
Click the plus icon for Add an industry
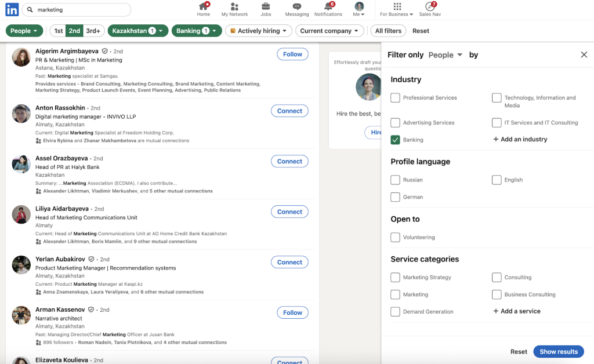tap(495, 139)
